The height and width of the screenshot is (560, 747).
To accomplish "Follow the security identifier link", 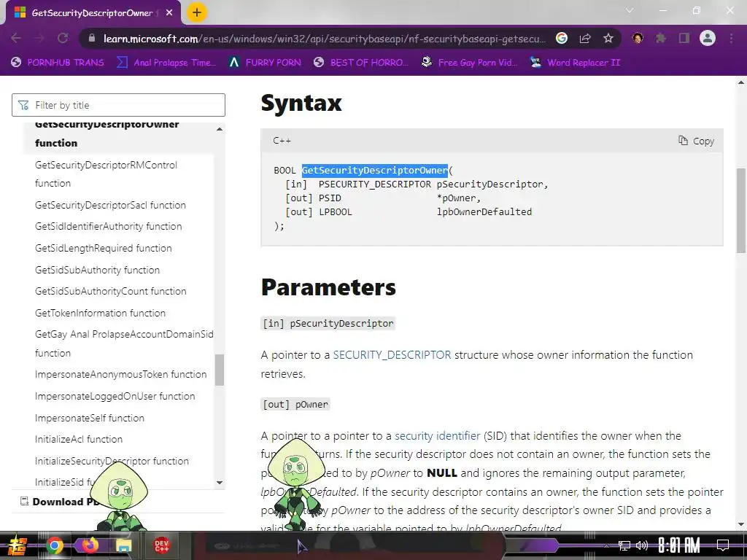I will (438, 436).
